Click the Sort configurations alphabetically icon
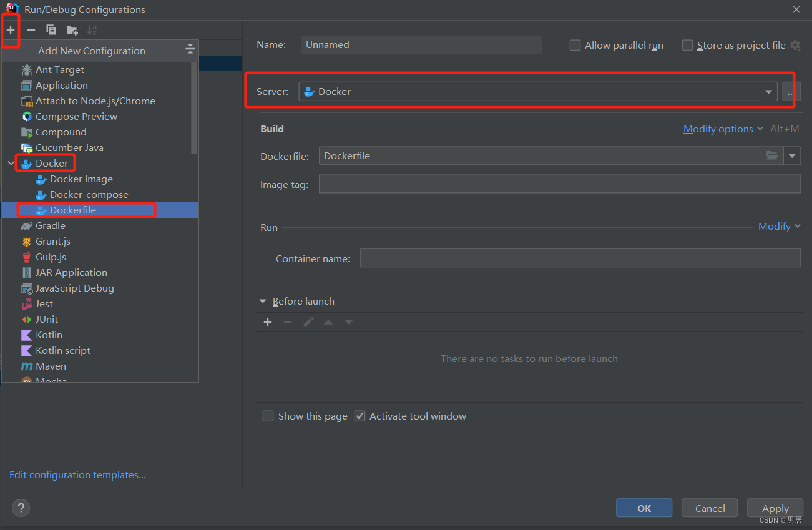This screenshot has height=530, width=812. pos(92,30)
